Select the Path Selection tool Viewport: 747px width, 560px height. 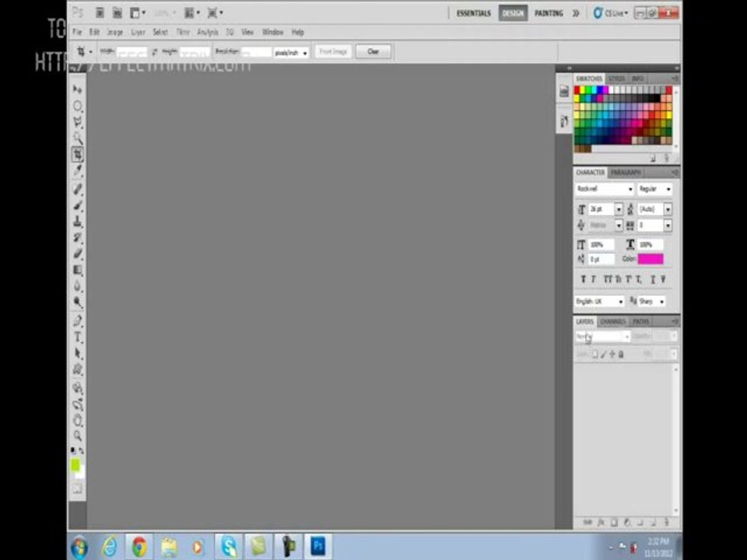coord(78,353)
